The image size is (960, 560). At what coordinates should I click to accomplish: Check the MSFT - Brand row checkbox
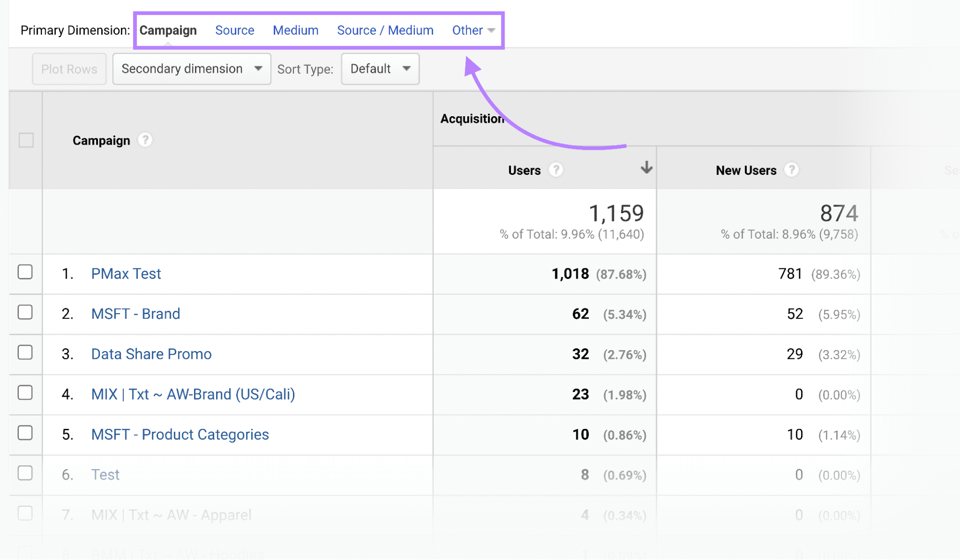(x=25, y=312)
